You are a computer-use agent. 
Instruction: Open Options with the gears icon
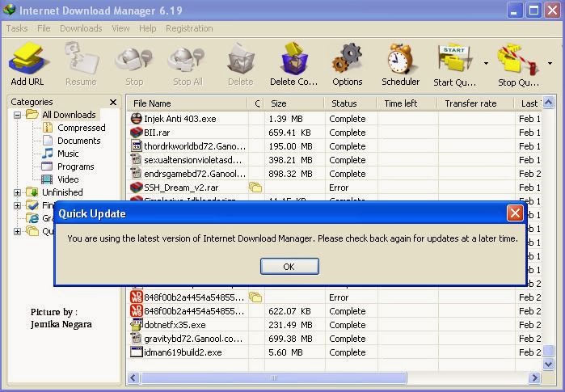[x=347, y=58]
